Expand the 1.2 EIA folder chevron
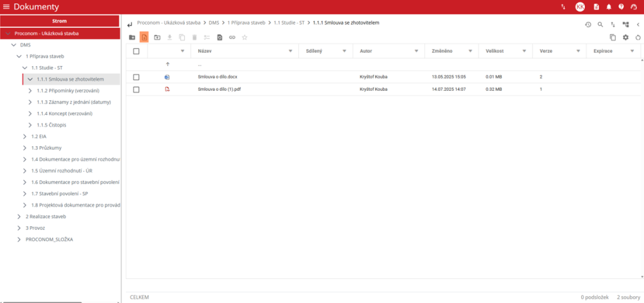The image size is (644, 303). pos(25,136)
